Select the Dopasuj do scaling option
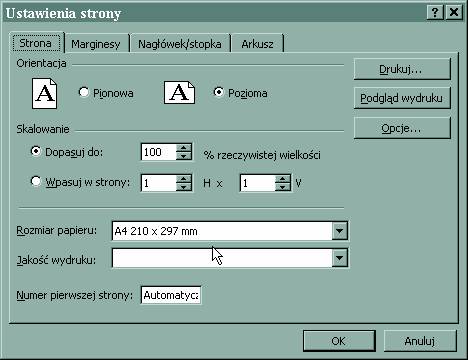The height and width of the screenshot is (360, 468). tap(36, 151)
